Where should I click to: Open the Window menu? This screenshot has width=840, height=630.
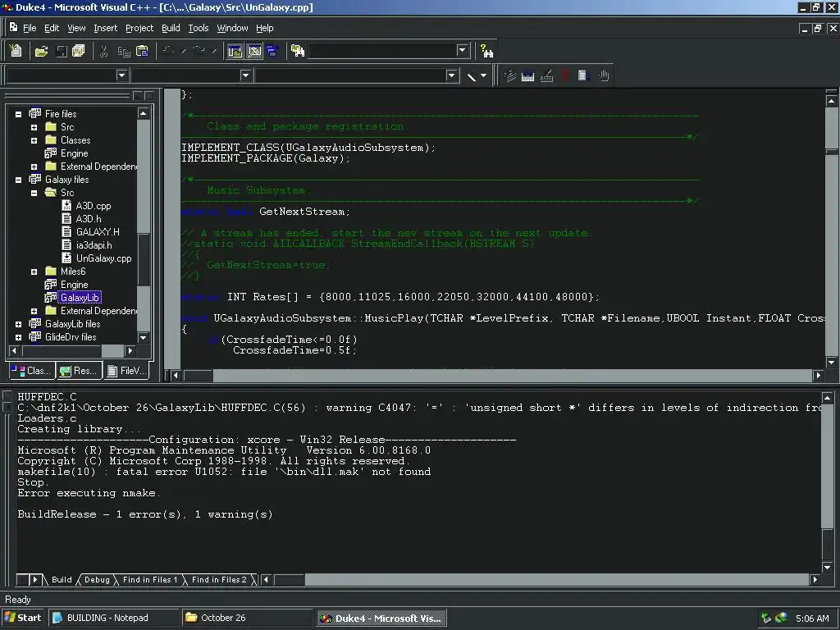tap(232, 28)
